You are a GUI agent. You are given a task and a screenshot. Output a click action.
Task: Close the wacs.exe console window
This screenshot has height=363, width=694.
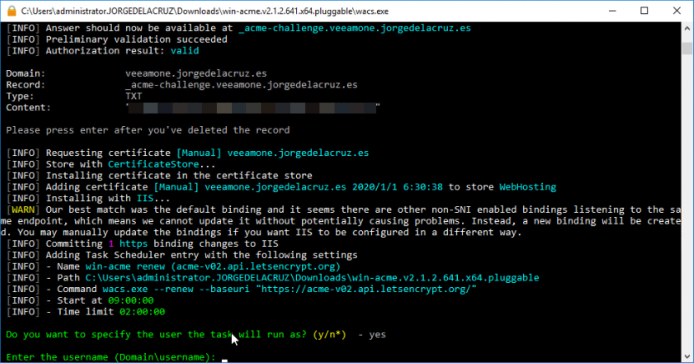(x=677, y=11)
